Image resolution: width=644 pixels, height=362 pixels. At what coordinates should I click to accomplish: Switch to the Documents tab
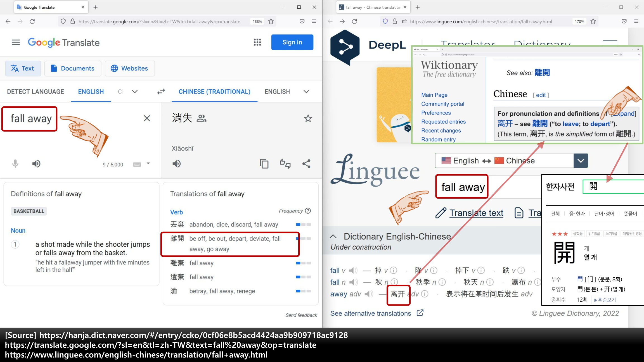73,68
